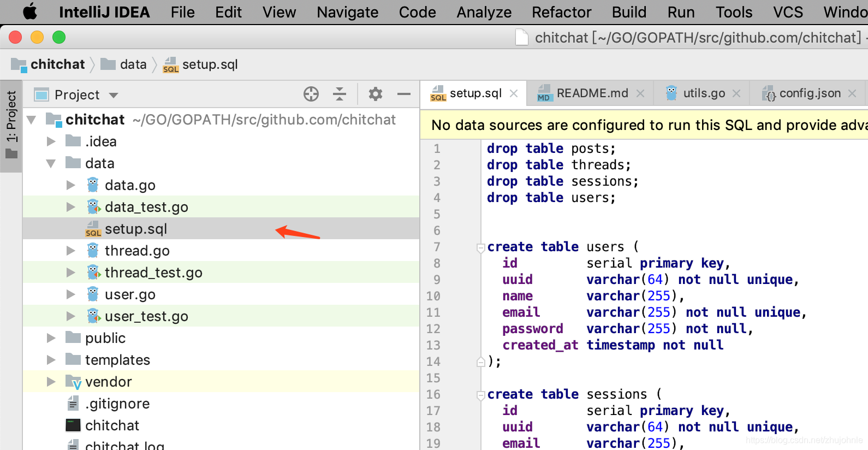Close the config.json tab

coord(852,93)
